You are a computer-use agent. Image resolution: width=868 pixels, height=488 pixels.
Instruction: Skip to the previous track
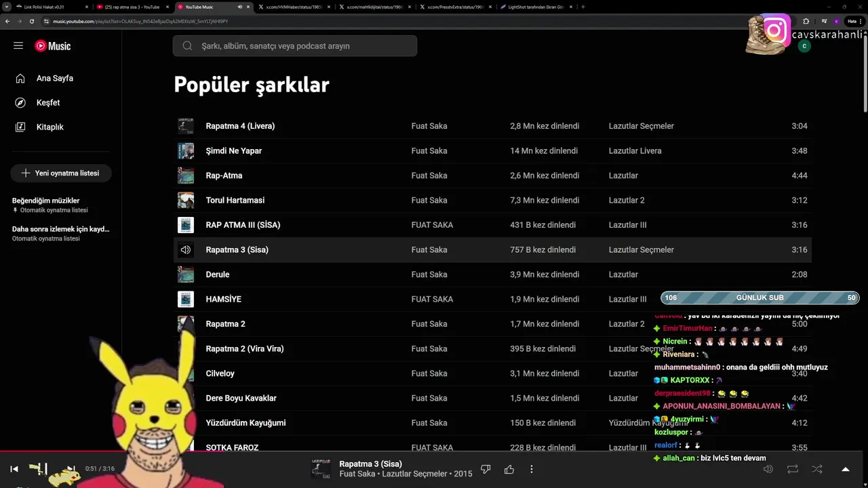click(x=14, y=469)
